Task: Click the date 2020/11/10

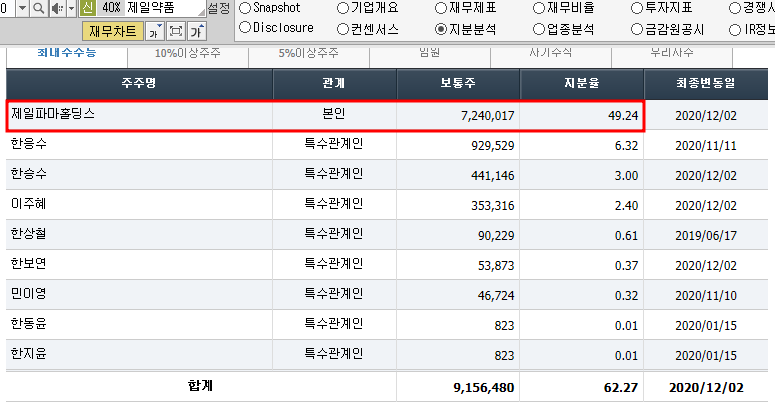Action: tap(706, 296)
